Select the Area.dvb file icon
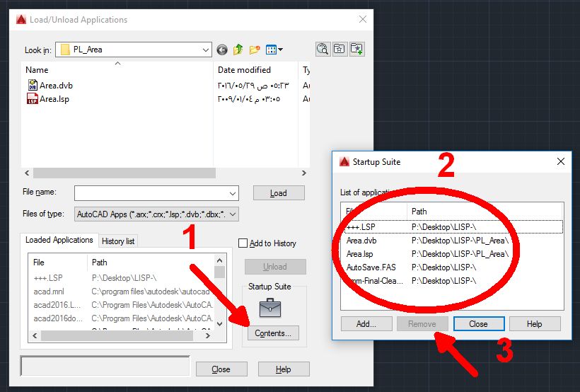580x392 pixels. pos(33,85)
